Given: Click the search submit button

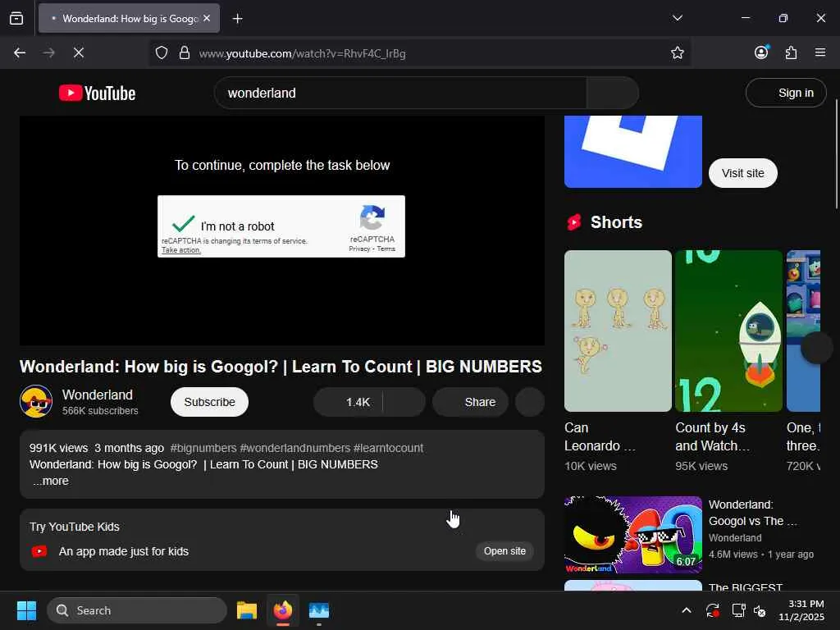Looking at the screenshot, I should click(x=612, y=93).
